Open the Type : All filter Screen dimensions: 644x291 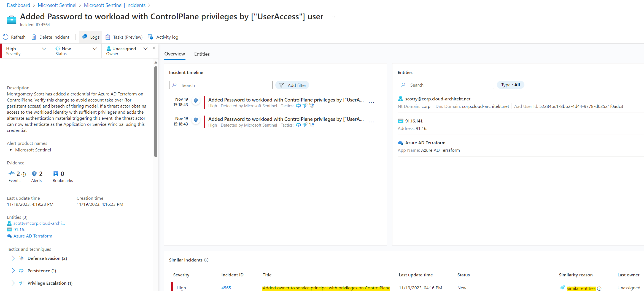click(x=511, y=85)
